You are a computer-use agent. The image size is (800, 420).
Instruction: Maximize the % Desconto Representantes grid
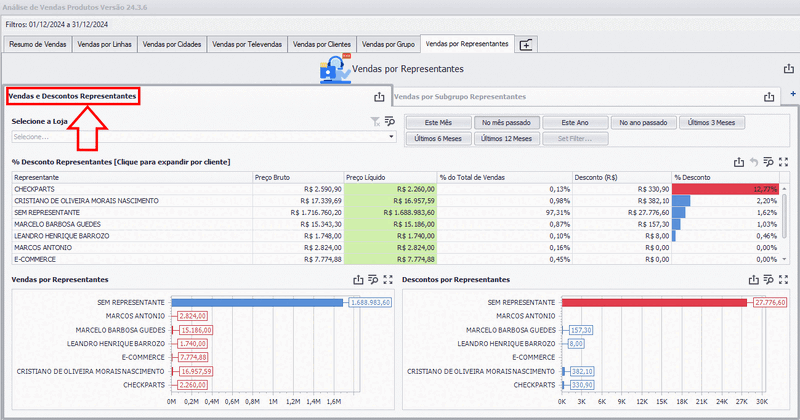(x=784, y=162)
